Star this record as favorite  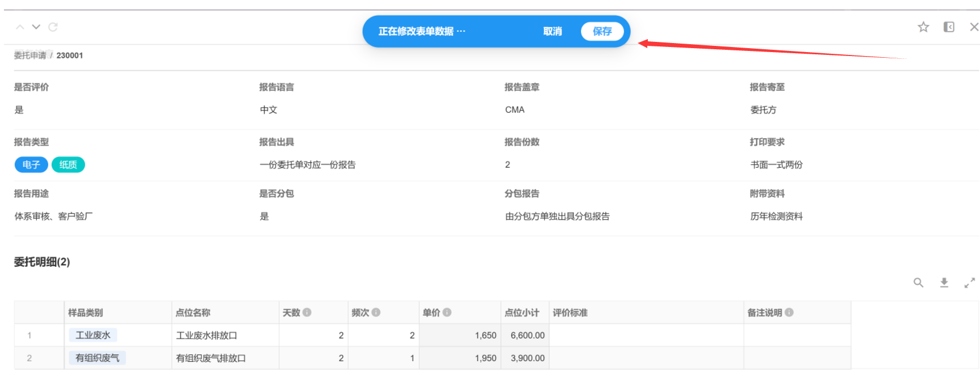coord(923,27)
